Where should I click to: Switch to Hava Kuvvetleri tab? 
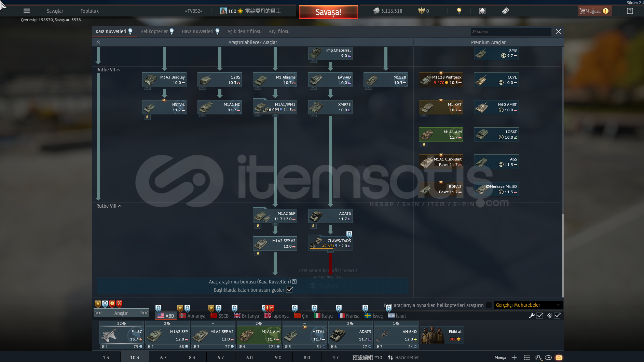click(201, 31)
